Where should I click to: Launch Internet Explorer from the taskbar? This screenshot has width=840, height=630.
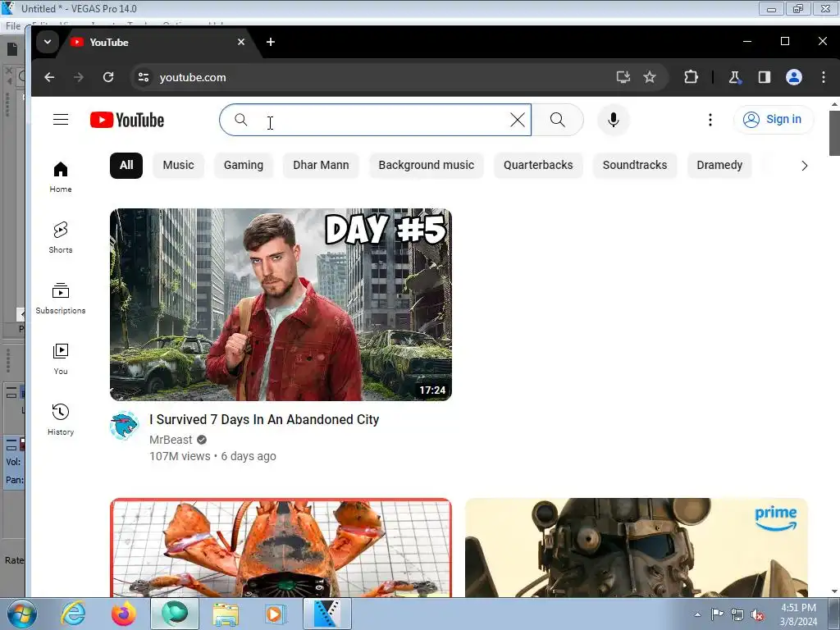point(73,614)
